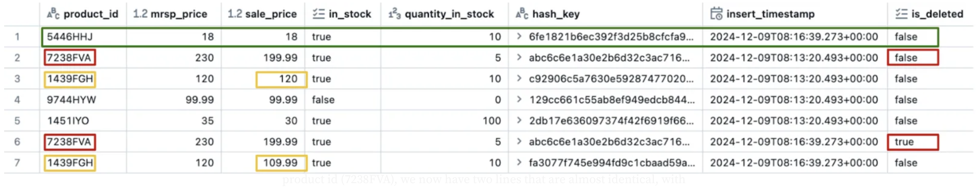Select the sale_price cell showing 109.99
The width and height of the screenshot is (980, 192).
(281, 163)
